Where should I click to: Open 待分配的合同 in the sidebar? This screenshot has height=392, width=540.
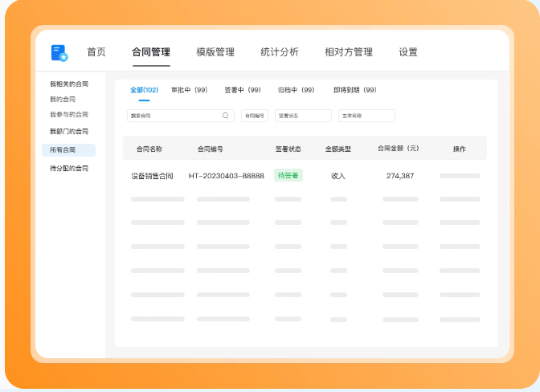pyautogui.click(x=69, y=169)
